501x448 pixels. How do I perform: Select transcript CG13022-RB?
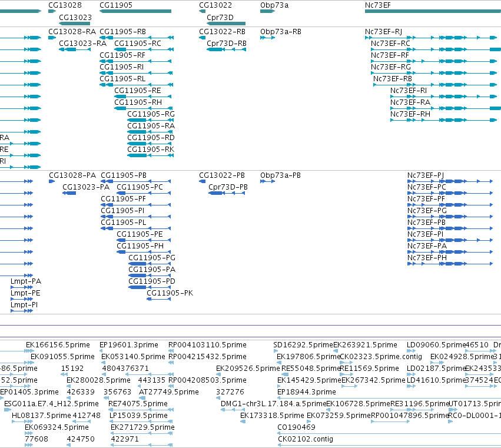tap(222, 32)
